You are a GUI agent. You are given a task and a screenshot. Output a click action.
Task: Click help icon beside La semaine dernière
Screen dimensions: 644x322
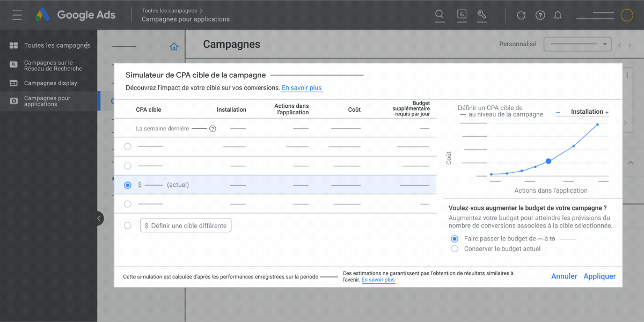[213, 129]
